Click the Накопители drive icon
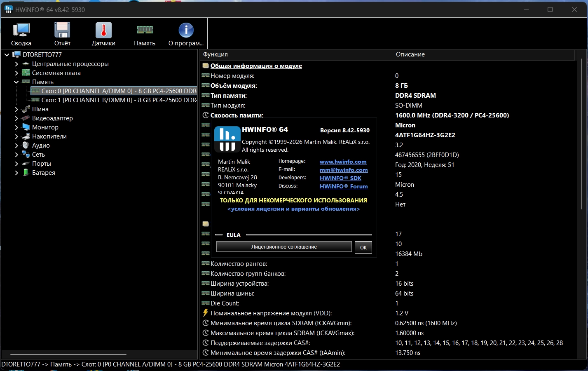The width and height of the screenshot is (588, 371). pyautogui.click(x=26, y=136)
